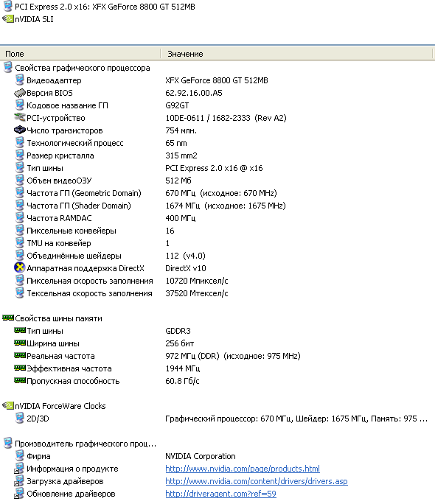The image size is (435, 504).
Task: Select the 315 mm2 die size value
Action: [181, 155]
